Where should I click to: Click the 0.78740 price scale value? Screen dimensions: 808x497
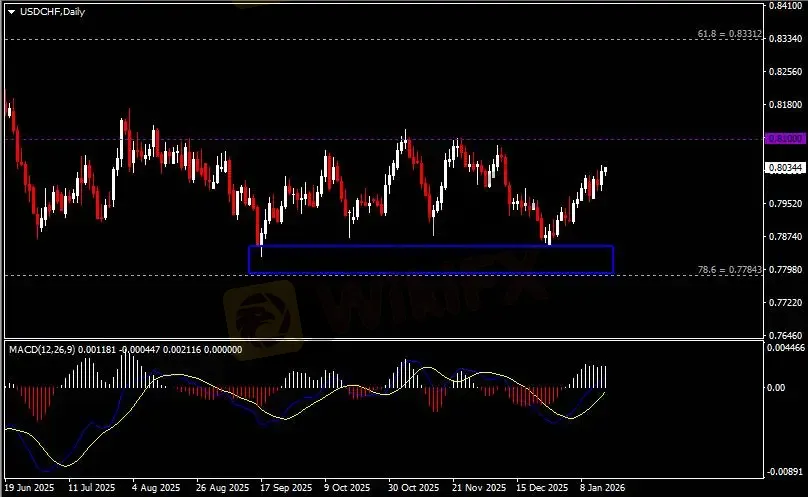click(785, 237)
